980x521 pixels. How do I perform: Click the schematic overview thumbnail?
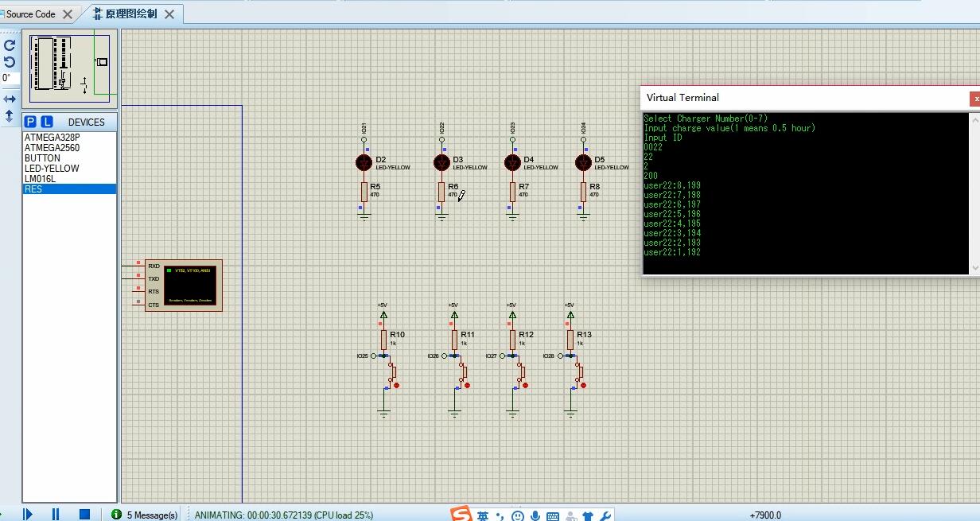[x=70, y=69]
